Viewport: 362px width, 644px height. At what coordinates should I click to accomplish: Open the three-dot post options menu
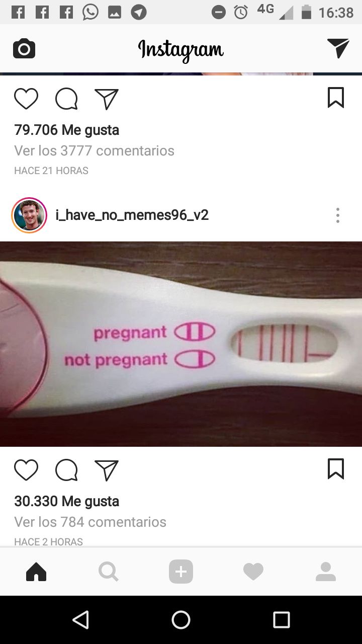click(338, 215)
